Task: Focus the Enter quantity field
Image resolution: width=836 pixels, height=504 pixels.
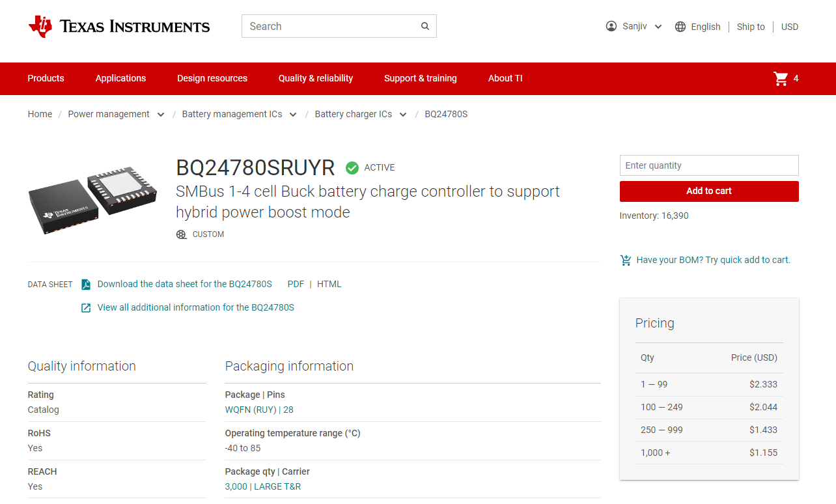Action: point(709,165)
